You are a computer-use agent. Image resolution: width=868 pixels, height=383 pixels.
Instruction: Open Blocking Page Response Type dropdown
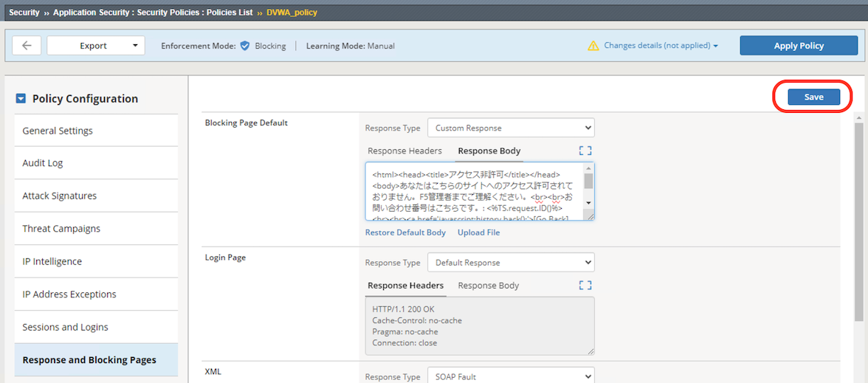tap(511, 128)
